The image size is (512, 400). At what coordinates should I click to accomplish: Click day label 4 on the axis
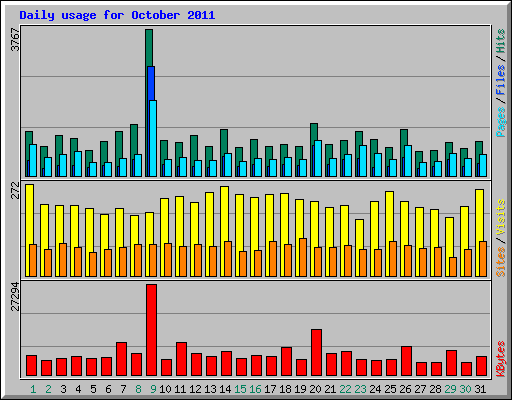[x=78, y=389]
